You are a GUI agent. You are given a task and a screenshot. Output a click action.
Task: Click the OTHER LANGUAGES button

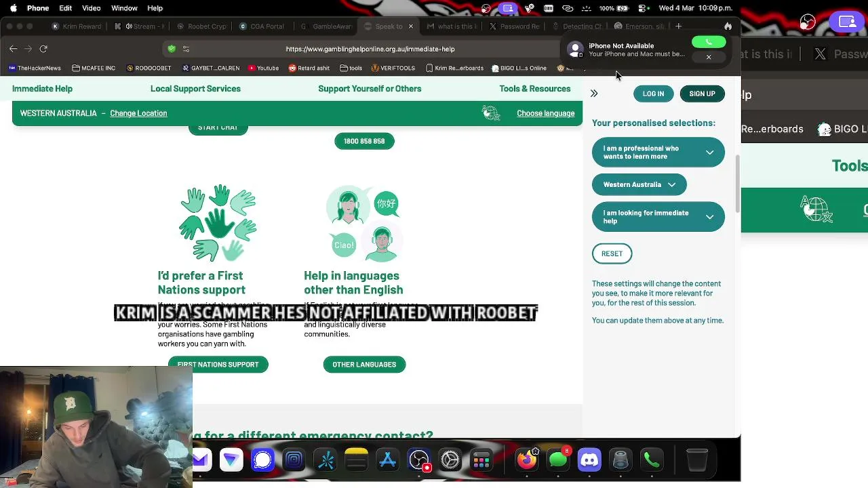tap(364, 365)
